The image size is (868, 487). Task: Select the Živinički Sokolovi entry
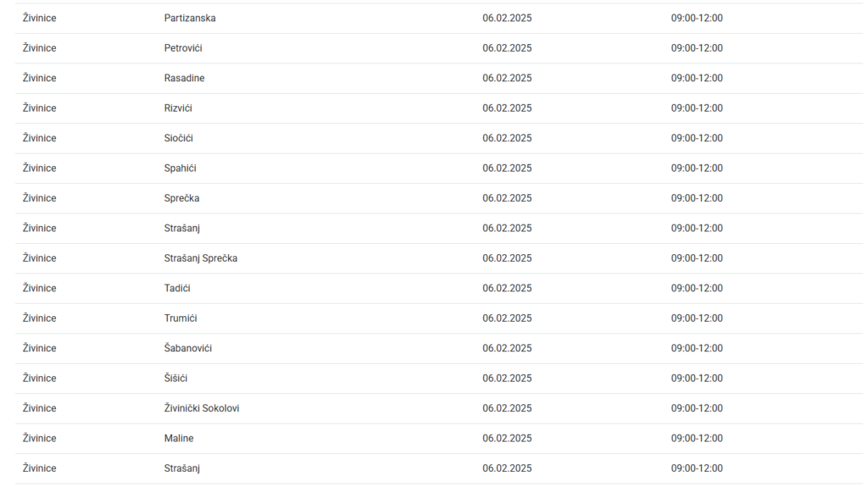coord(202,408)
